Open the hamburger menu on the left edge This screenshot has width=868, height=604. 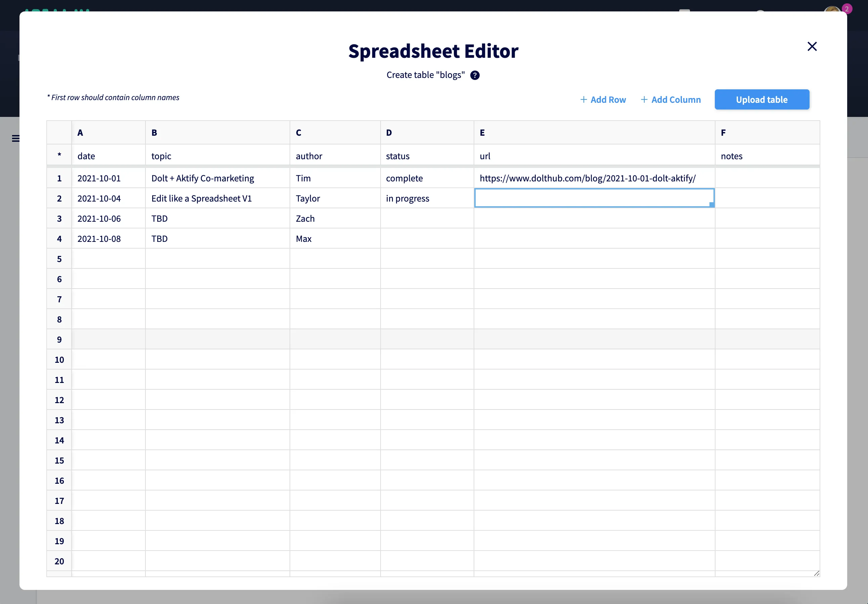15,138
